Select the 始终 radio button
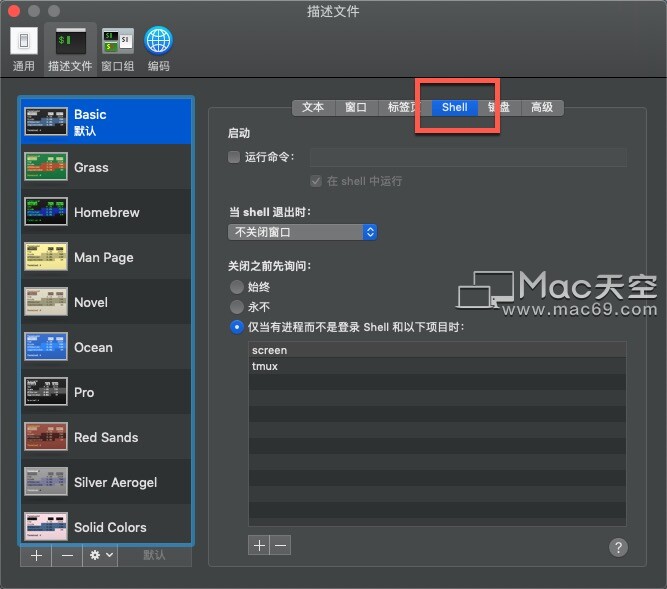This screenshot has height=589, width=667. 237,287
